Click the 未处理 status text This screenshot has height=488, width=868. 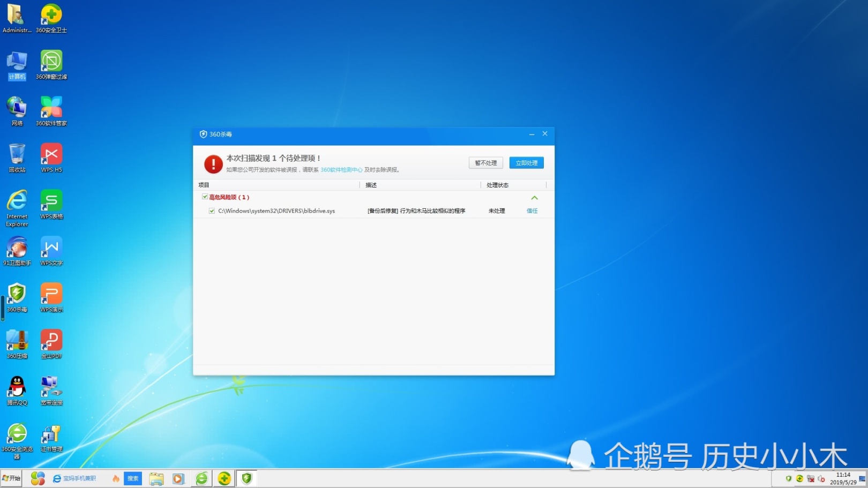pos(497,211)
